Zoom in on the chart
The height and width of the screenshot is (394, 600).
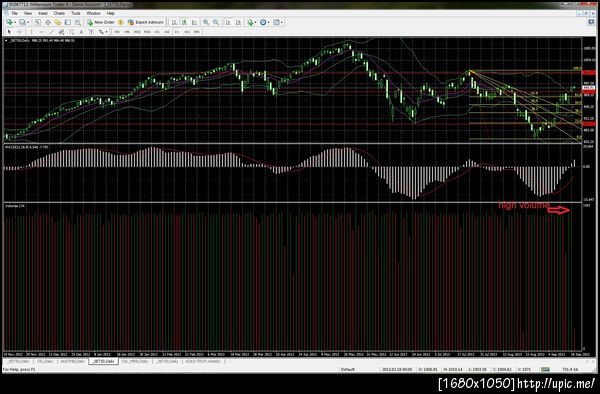click(206, 22)
